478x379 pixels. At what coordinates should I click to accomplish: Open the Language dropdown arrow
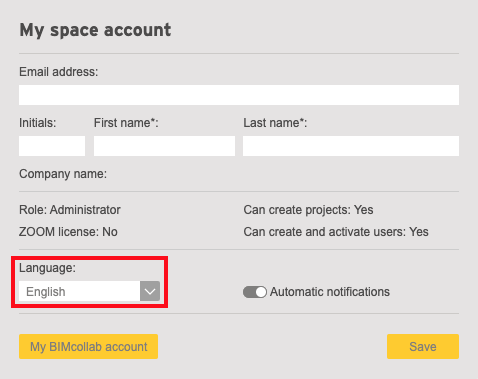point(150,291)
